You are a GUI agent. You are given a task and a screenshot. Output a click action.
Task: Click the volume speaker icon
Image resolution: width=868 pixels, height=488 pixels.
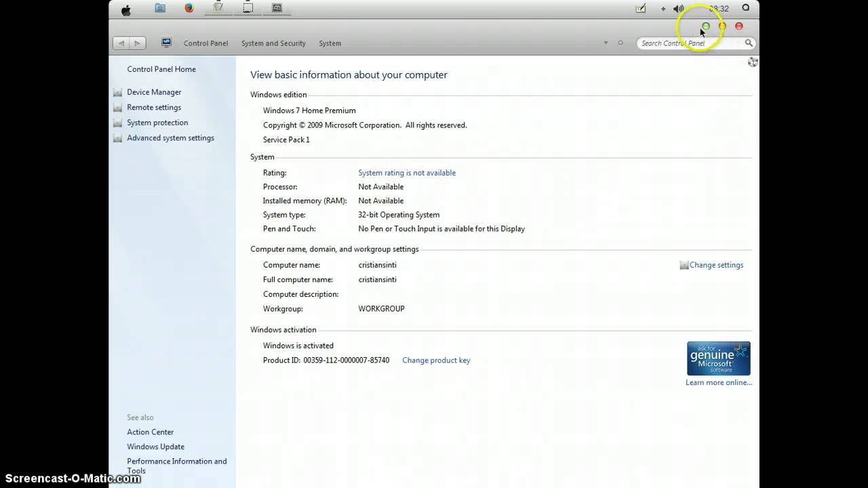pyautogui.click(x=679, y=9)
